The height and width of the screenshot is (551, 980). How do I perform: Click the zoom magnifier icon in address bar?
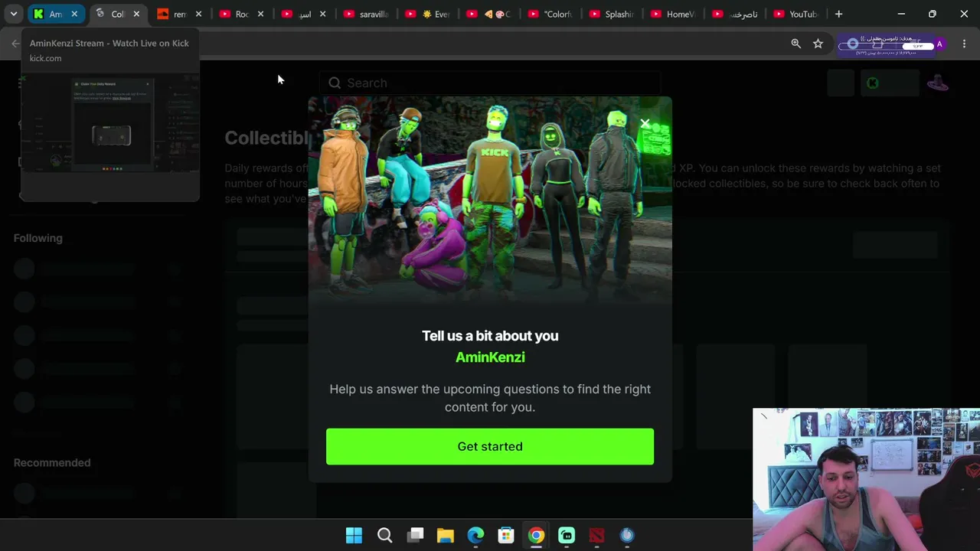coord(796,44)
